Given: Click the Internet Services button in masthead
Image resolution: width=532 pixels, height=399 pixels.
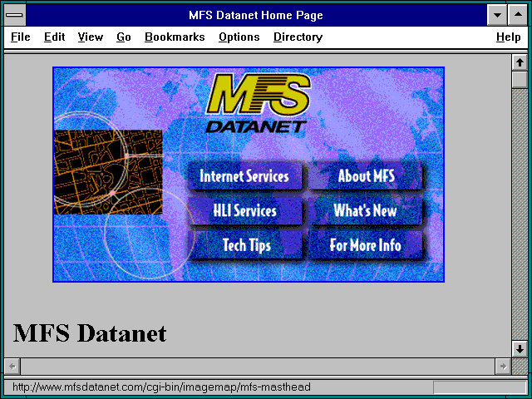Looking at the screenshot, I should pyautogui.click(x=244, y=175).
